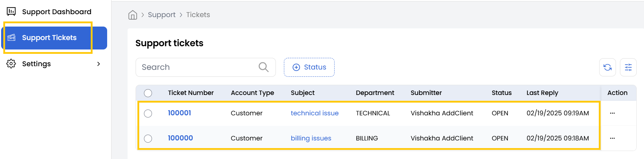Select Support Tickets in the sidebar
The width and height of the screenshot is (644, 159).
click(x=49, y=37)
